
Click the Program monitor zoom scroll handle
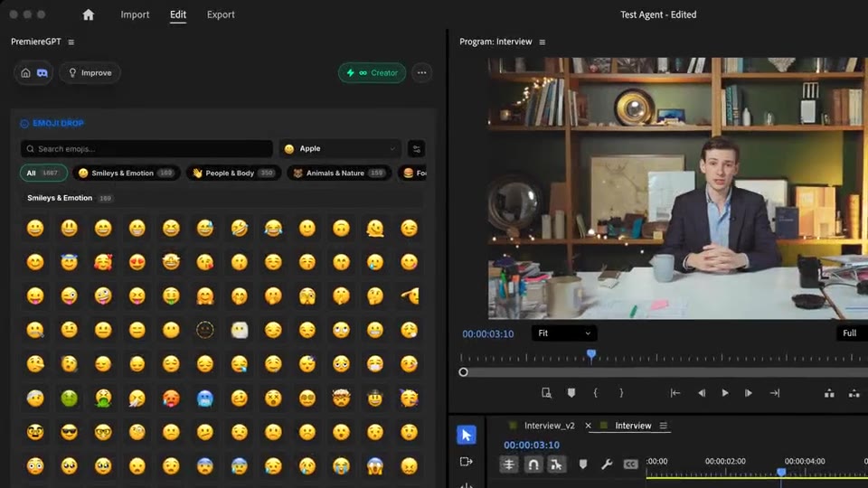click(x=463, y=372)
